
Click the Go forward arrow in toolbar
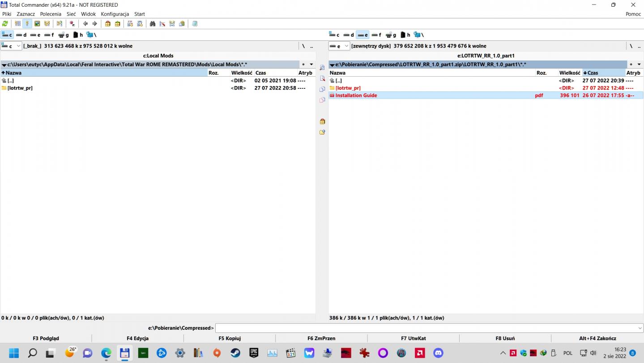(x=94, y=24)
